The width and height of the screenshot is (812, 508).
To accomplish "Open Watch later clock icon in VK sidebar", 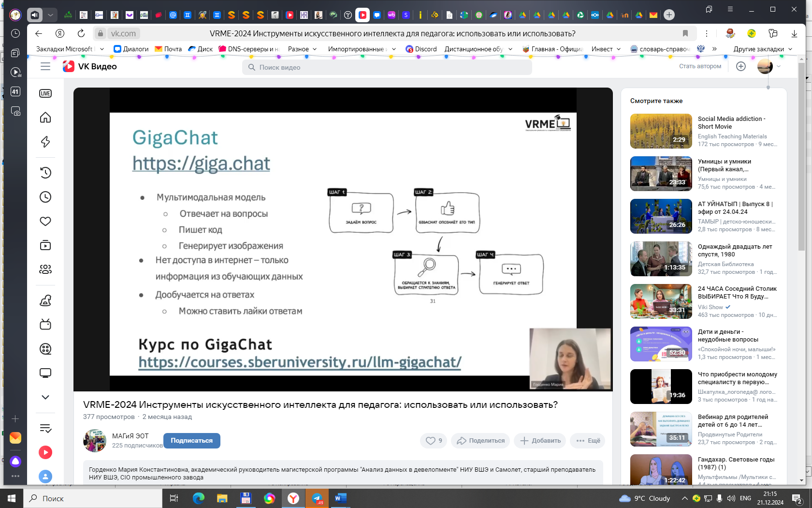I will tap(45, 197).
